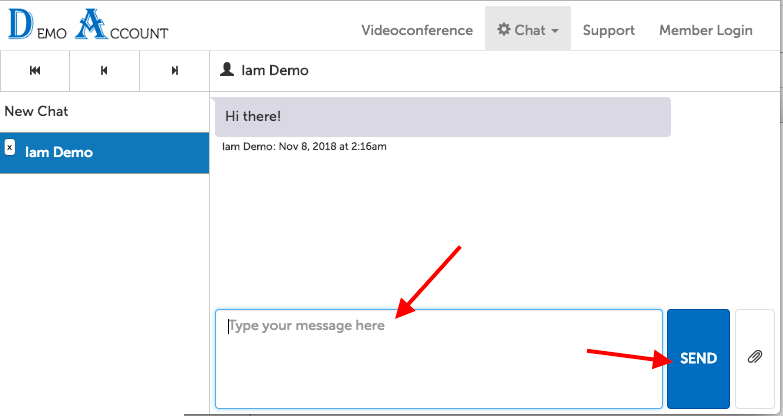This screenshot has height=416, width=783.
Task: Start a New Chat from the sidebar
Action: click(37, 111)
